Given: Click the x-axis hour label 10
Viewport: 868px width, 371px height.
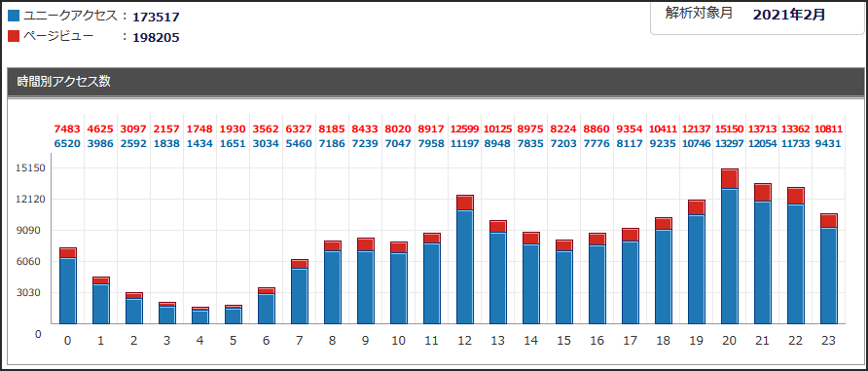Looking at the screenshot, I should 399,341.
